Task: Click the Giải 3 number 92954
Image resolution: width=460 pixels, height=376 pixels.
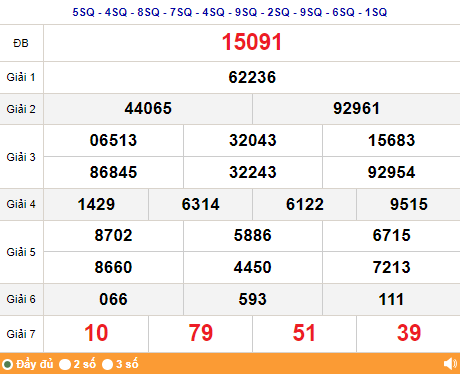Action: [x=391, y=172]
